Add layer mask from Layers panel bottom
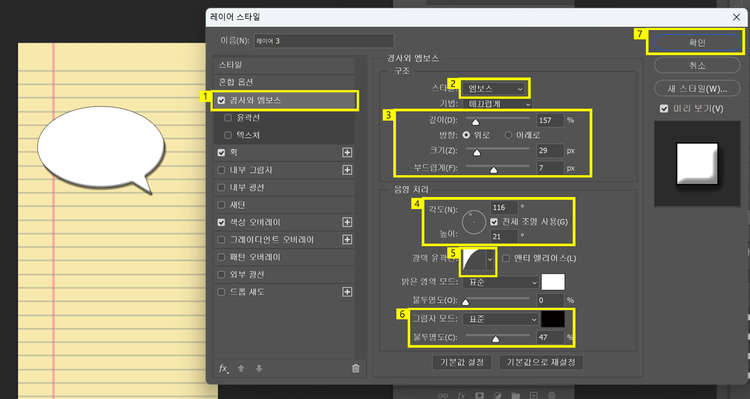 coord(479,395)
